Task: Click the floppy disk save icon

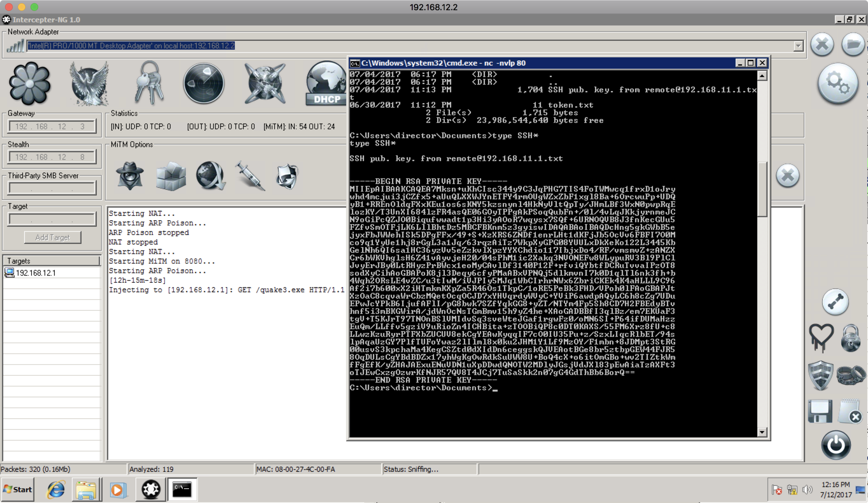Action: click(820, 411)
